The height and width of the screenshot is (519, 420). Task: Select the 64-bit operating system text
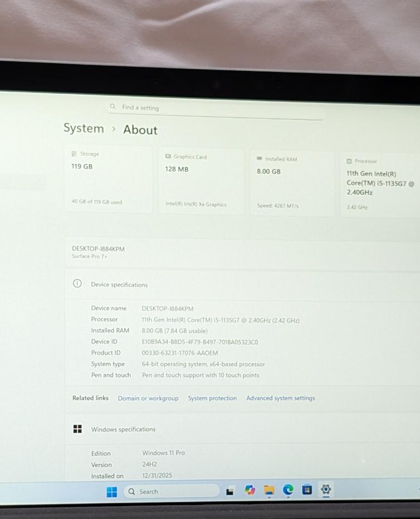click(203, 364)
